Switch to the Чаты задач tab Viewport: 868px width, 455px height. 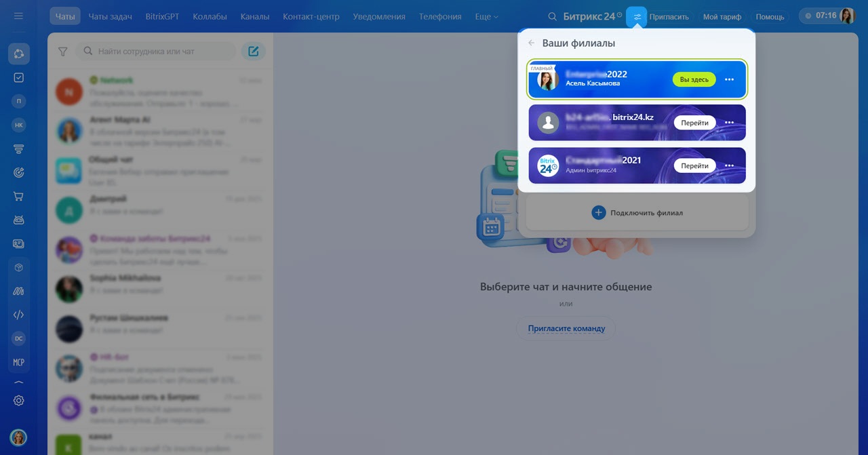pyautogui.click(x=110, y=16)
